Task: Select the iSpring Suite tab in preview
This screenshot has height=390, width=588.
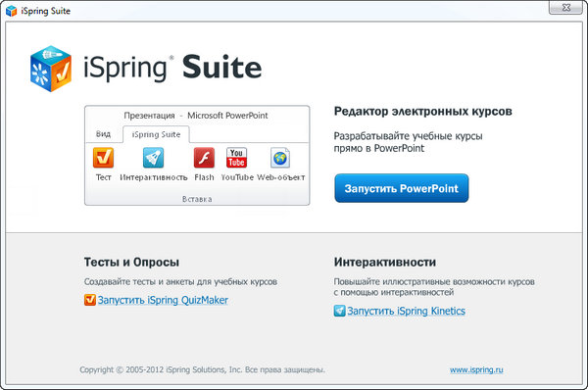Action: click(x=156, y=134)
